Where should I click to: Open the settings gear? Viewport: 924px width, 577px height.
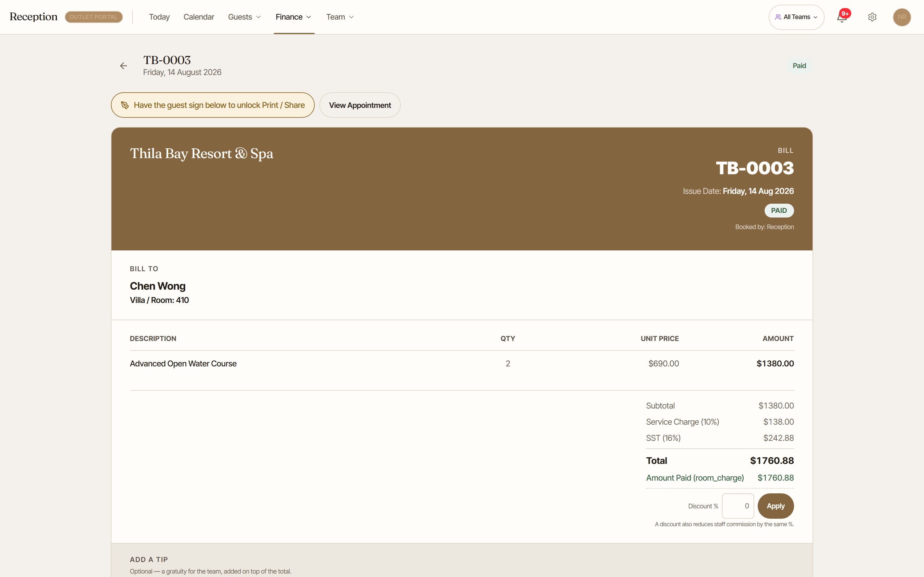pyautogui.click(x=872, y=17)
